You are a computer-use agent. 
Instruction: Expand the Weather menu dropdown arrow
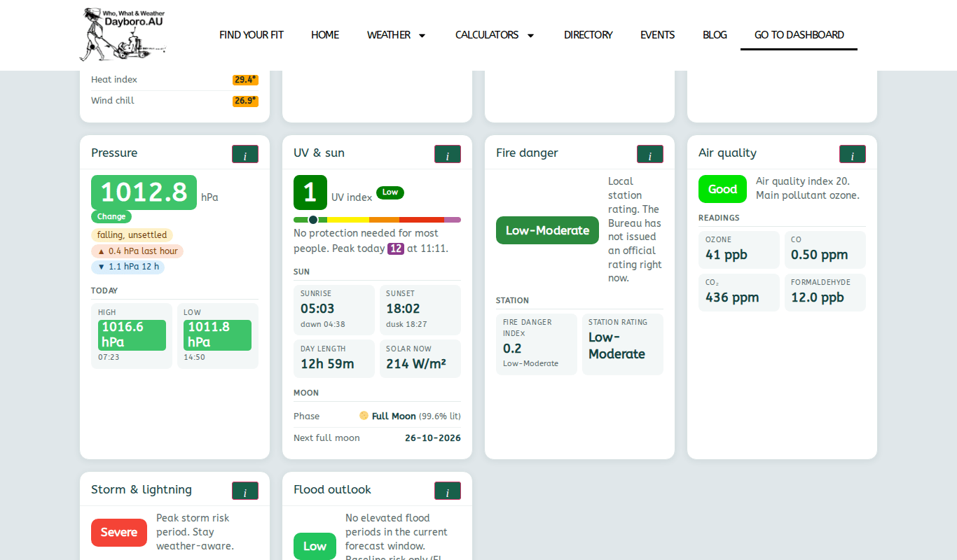422,35
